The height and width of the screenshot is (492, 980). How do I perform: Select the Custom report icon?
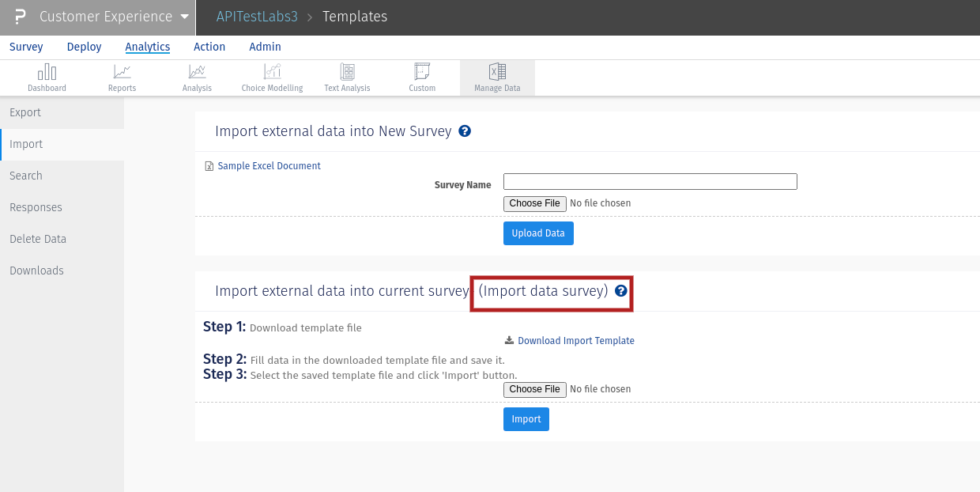tap(422, 72)
